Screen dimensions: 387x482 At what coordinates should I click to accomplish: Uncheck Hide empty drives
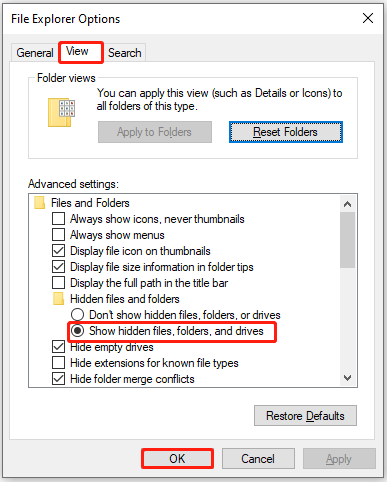click(x=59, y=347)
